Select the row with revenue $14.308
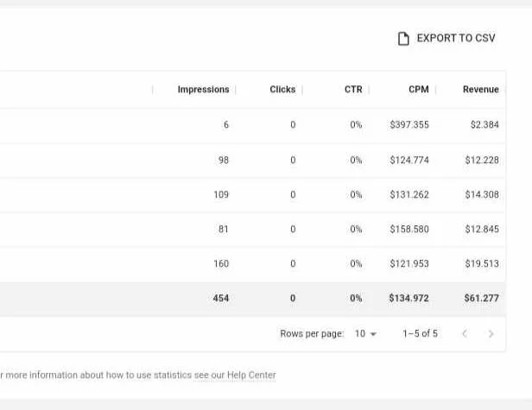532x410 pixels. point(251,195)
